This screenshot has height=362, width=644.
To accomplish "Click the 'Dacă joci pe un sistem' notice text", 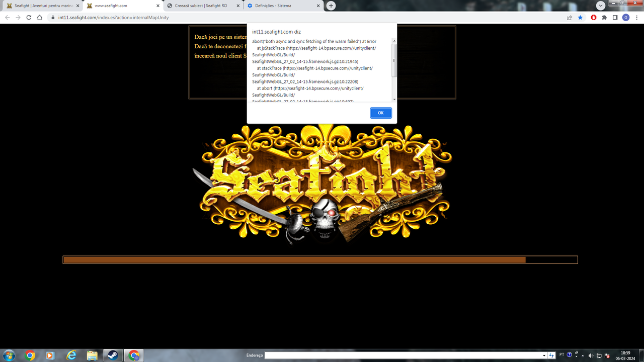I will coord(220,37).
